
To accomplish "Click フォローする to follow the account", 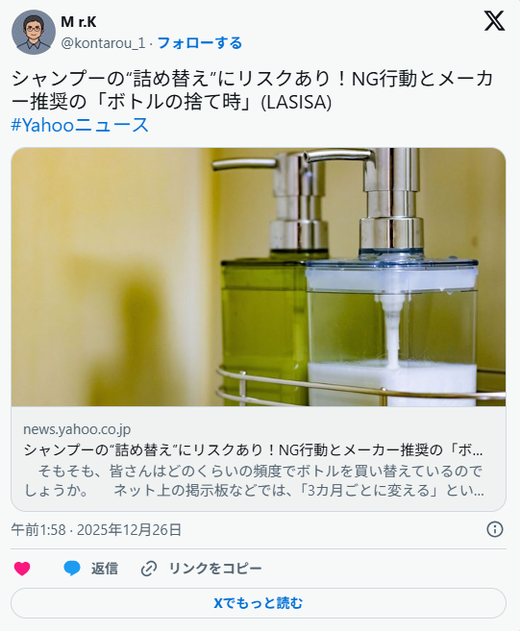I will pyautogui.click(x=200, y=43).
